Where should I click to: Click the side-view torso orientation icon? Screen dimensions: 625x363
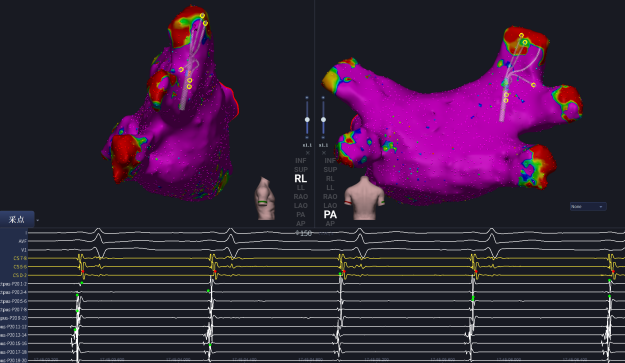265,198
